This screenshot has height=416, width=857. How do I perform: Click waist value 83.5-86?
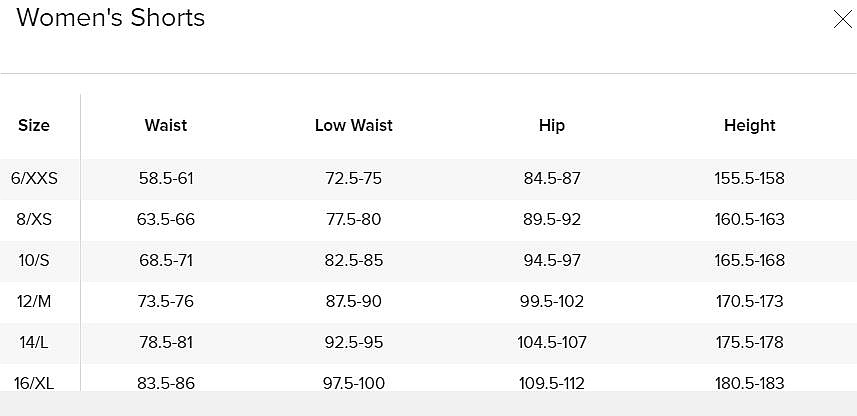click(x=166, y=382)
